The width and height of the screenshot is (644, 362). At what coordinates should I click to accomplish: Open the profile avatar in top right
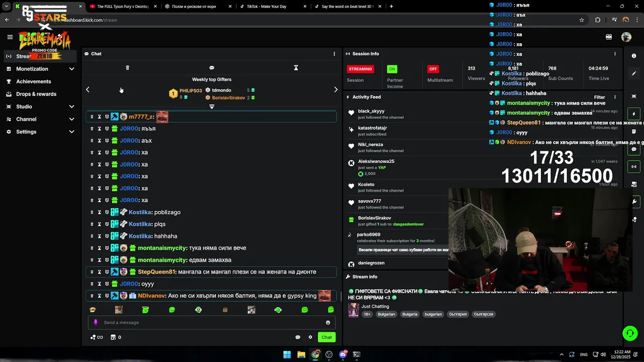[x=626, y=37]
